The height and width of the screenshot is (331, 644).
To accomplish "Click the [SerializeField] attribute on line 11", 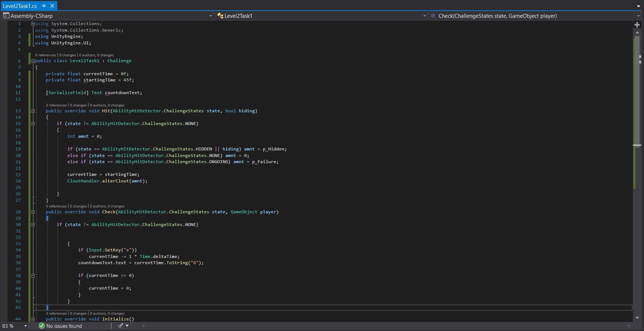I will pos(66,92).
